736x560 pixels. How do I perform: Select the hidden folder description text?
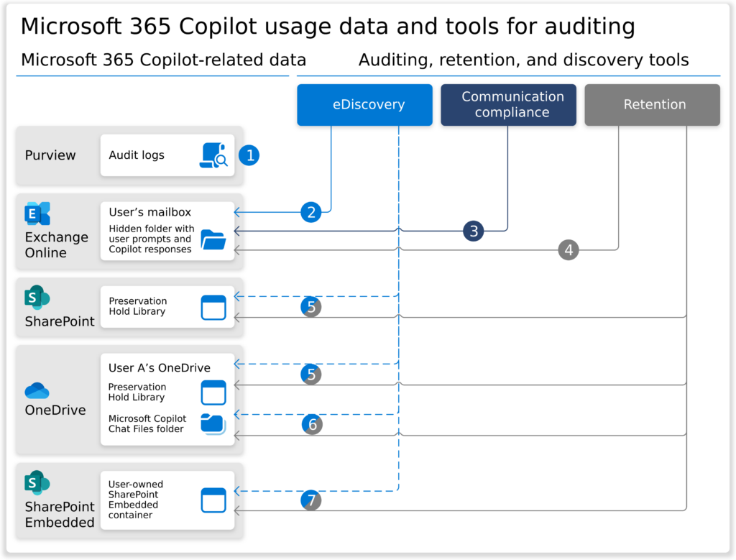pyautogui.click(x=151, y=239)
